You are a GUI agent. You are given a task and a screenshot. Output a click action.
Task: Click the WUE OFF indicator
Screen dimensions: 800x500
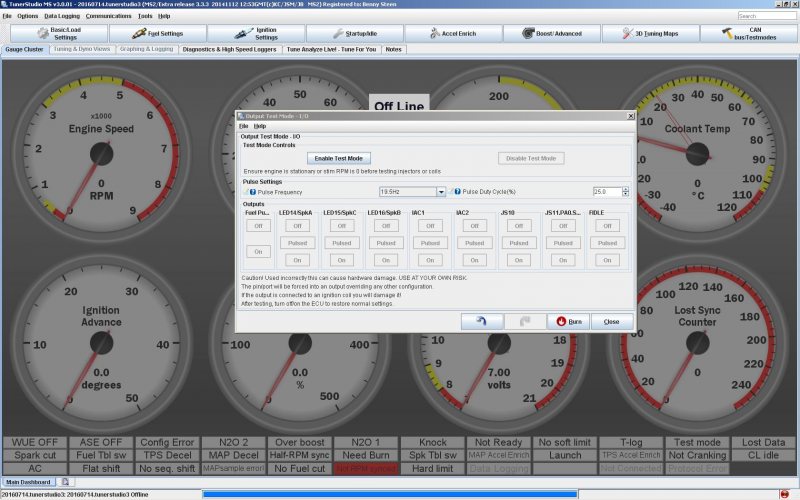pyautogui.click(x=35, y=442)
